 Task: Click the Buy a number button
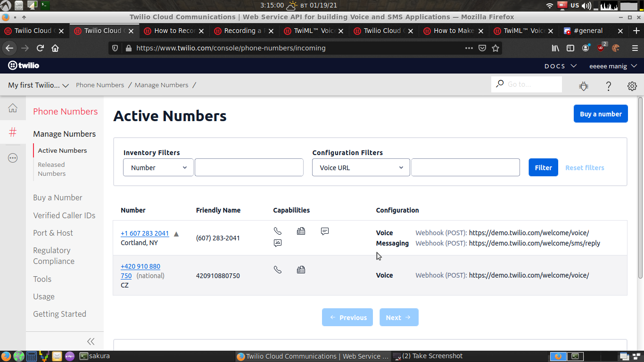pos(601,114)
